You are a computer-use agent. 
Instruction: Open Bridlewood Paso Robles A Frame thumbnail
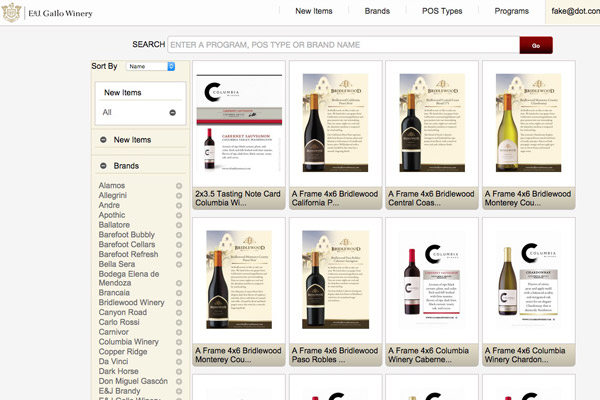[336, 281]
